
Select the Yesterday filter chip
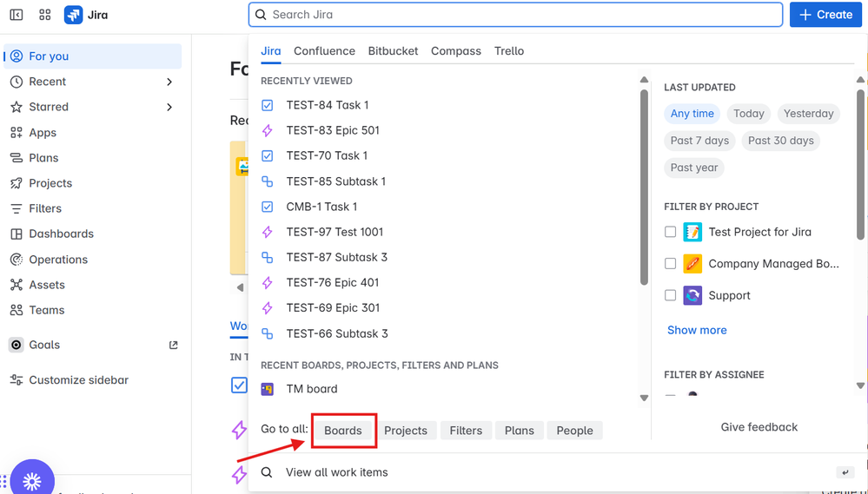pos(809,114)
